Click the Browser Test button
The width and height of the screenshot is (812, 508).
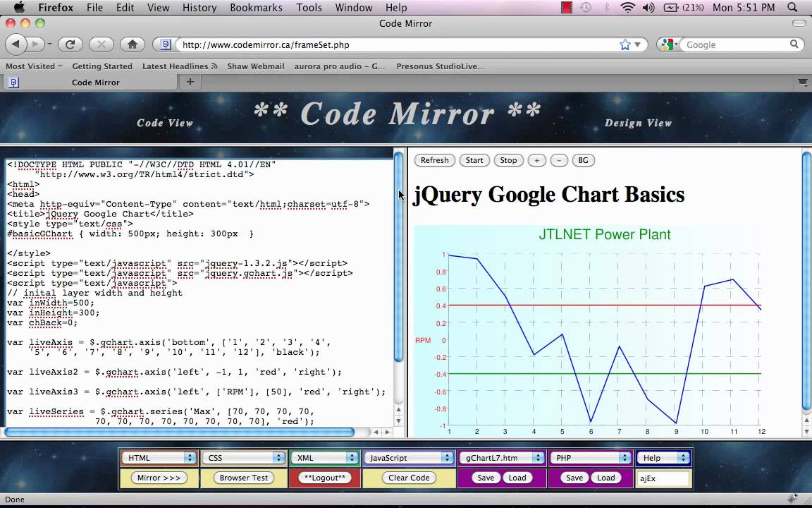(x=243, y=478)
